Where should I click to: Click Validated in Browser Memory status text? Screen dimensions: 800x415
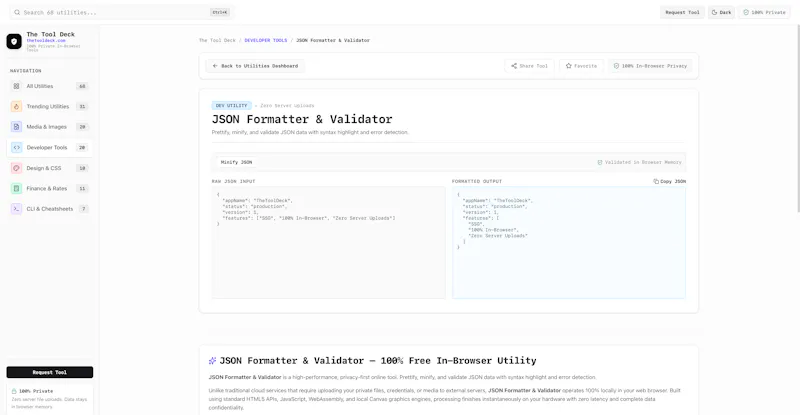pyautogui.click(x=643, y=162)
